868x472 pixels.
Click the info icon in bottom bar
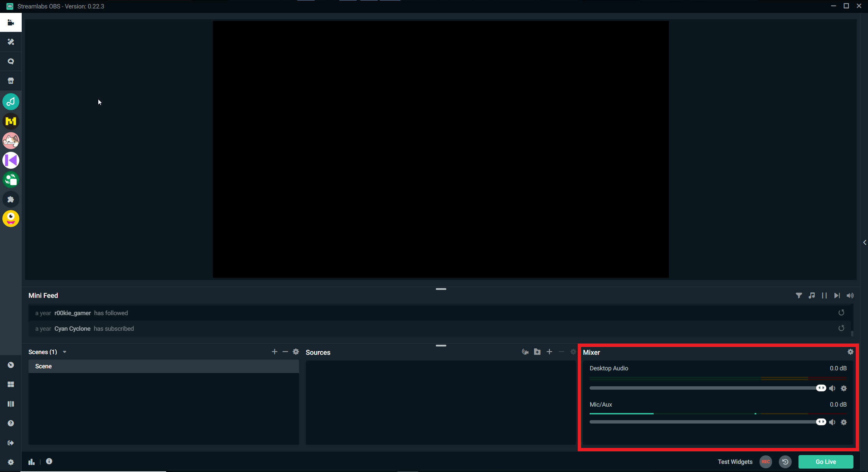pyautogui.click(x=50, y=461)
